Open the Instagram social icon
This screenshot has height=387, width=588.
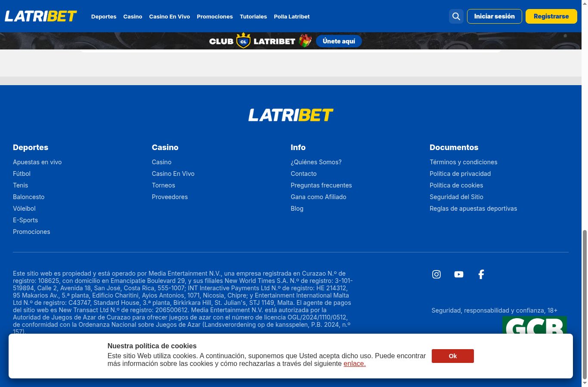tap(436, 274)
